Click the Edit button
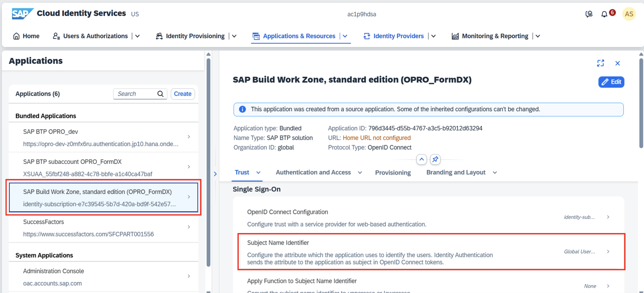The width and height of the screenshot is (644, 293). [611, 82]
